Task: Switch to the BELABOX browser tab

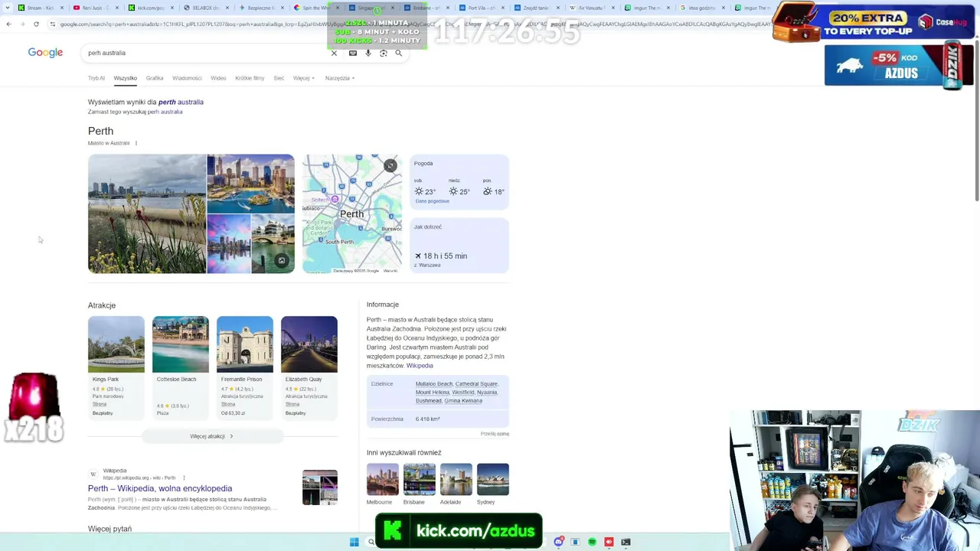Action: pos(207,8)
